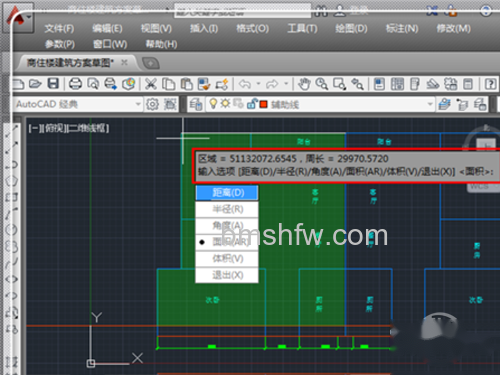Viewport: 500px width, 375px height.
Task: Expand the AutoCAD 经典 workspace dropdown
Action: tap(138, 104)
